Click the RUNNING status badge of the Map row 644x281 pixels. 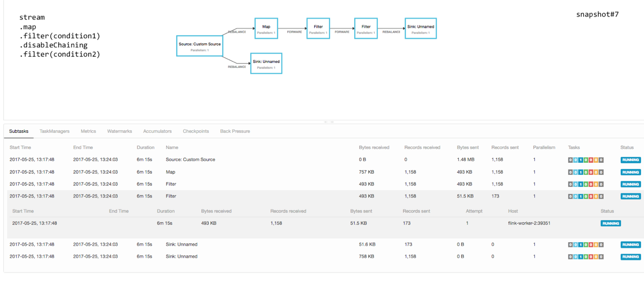tap(630, 172)
